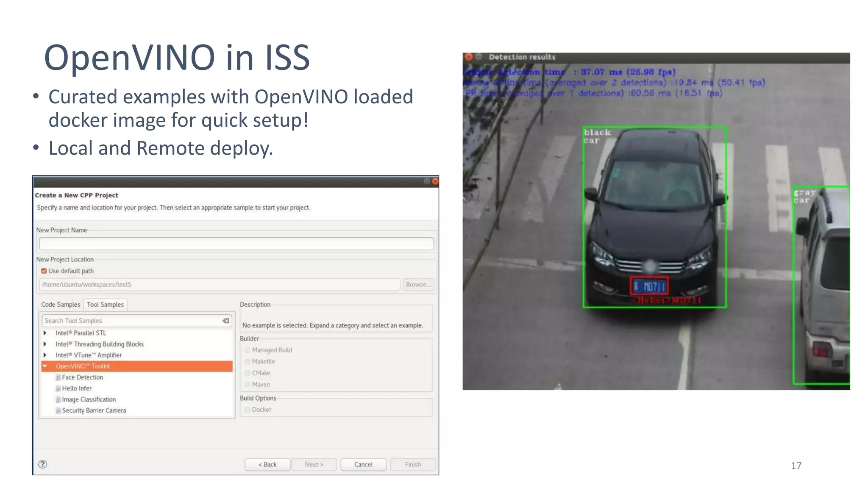Image resolution: width=868 pixels, height=488 pixels.
Task: Select the Face Detection sample
Action: point(82,377)
